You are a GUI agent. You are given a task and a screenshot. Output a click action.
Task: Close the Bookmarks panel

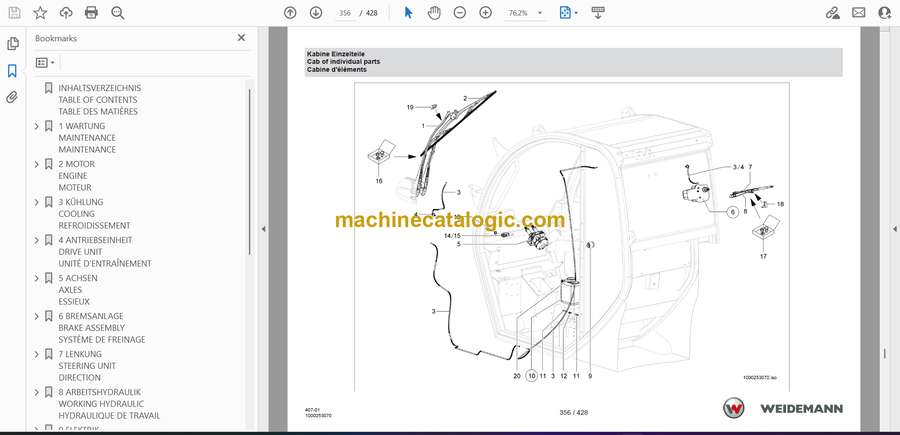point(241,38)
